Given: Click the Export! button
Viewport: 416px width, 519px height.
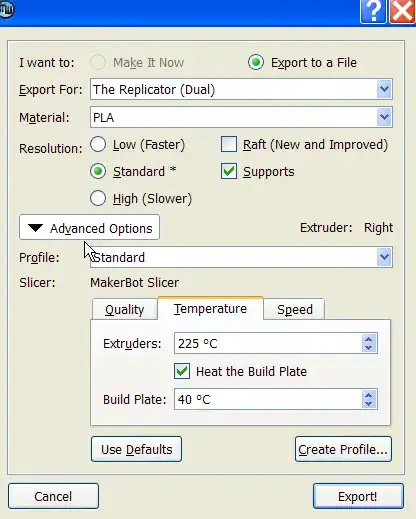Looking at the screenshot, I should [358, 496].
